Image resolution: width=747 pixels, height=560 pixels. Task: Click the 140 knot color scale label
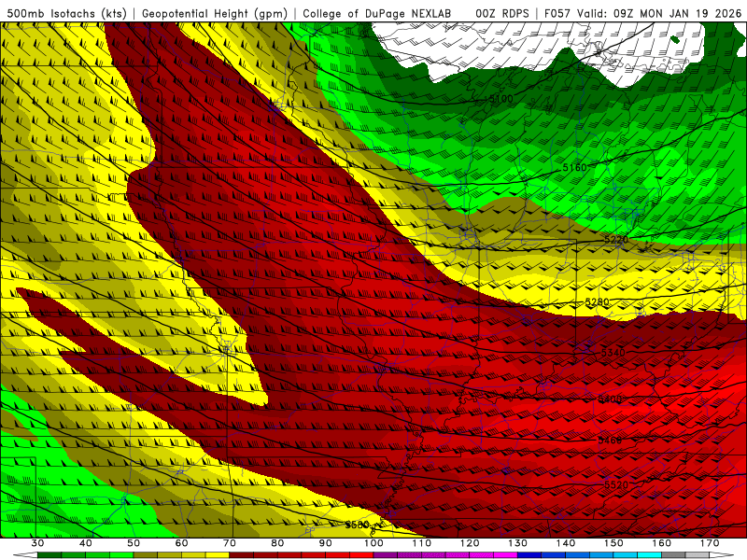point(566,543)
